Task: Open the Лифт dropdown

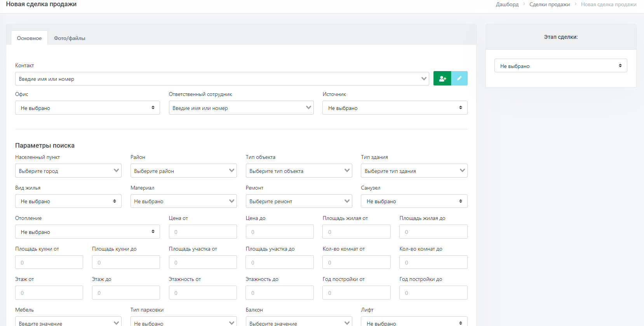Action: click(414, 322)
